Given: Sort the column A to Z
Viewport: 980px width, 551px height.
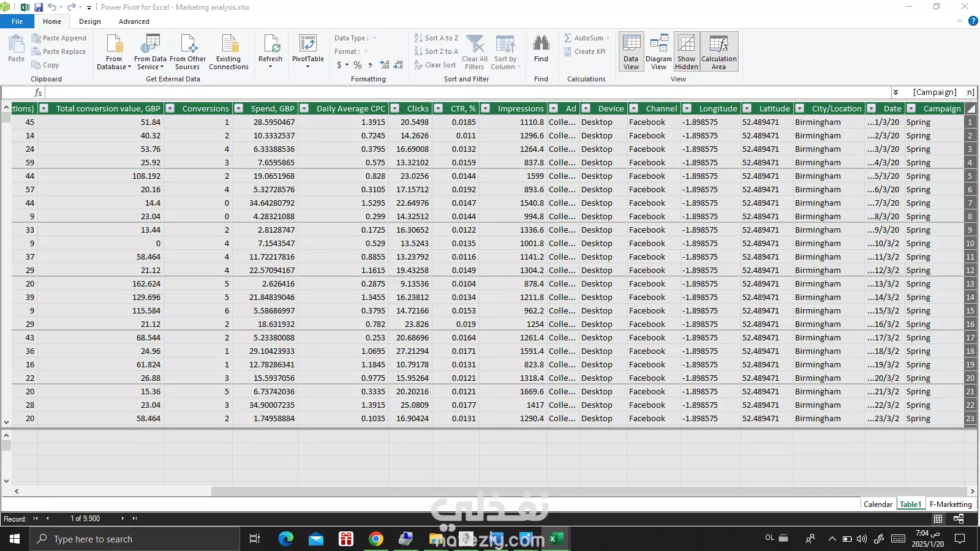Looking at the screenshot, I should (436, 38).
